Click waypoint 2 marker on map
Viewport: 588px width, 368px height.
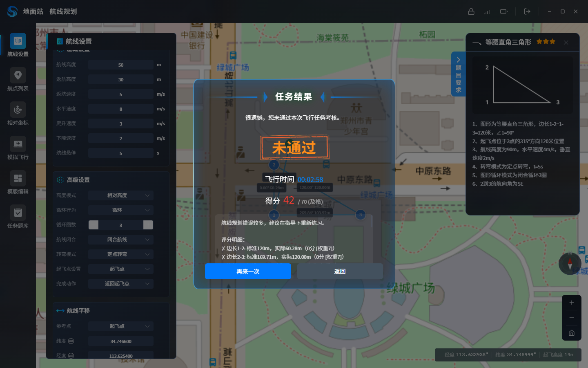click(274, 165)
